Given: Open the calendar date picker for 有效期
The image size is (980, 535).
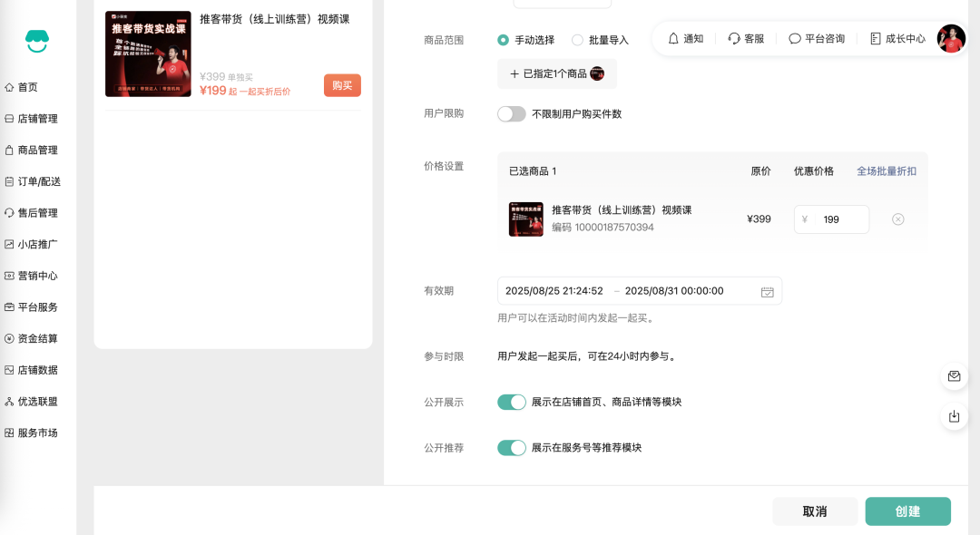Looking at the screenshot, I should 767,290.
